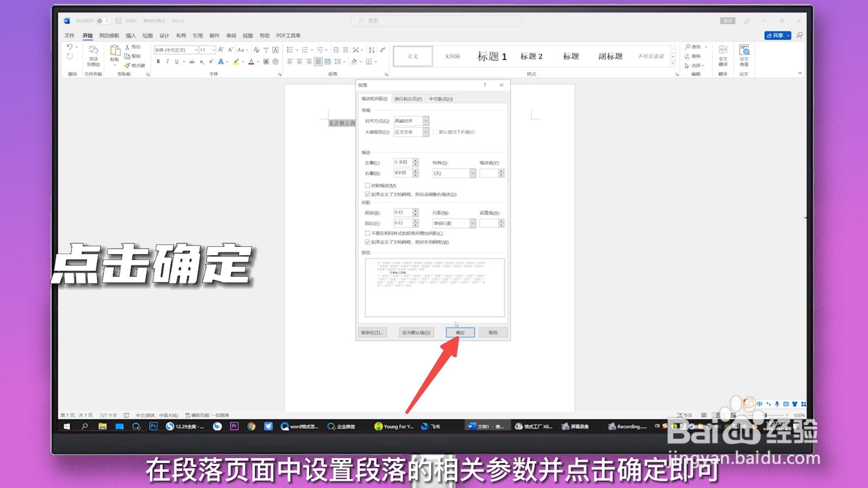Open the font size dropdown in ribbon
Image resolution: width=868 pixels, height=488 pixels.
[x=214, y=50]
